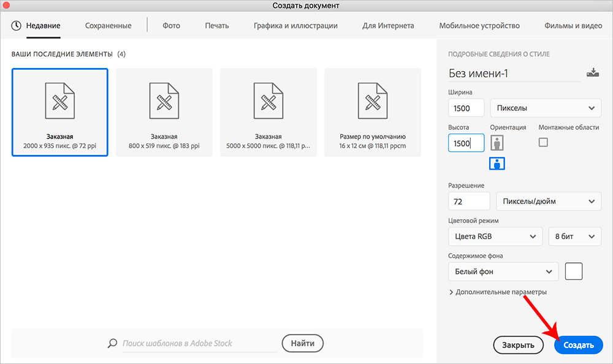This screenshot has height=364, width=613.
Task: Open the Пикселы/дюйм resolution units dropdown
Action: click(x=549, y=201)
